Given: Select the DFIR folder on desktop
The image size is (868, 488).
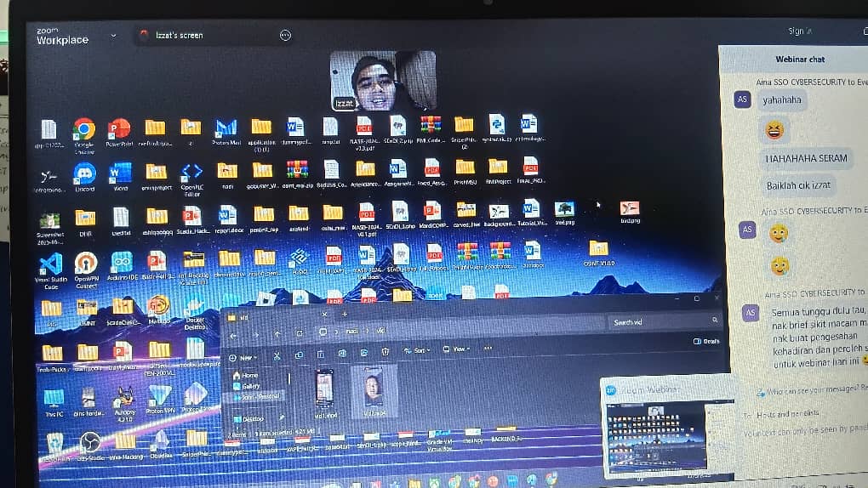Looking at the screenshot, I should coord(85,223).
